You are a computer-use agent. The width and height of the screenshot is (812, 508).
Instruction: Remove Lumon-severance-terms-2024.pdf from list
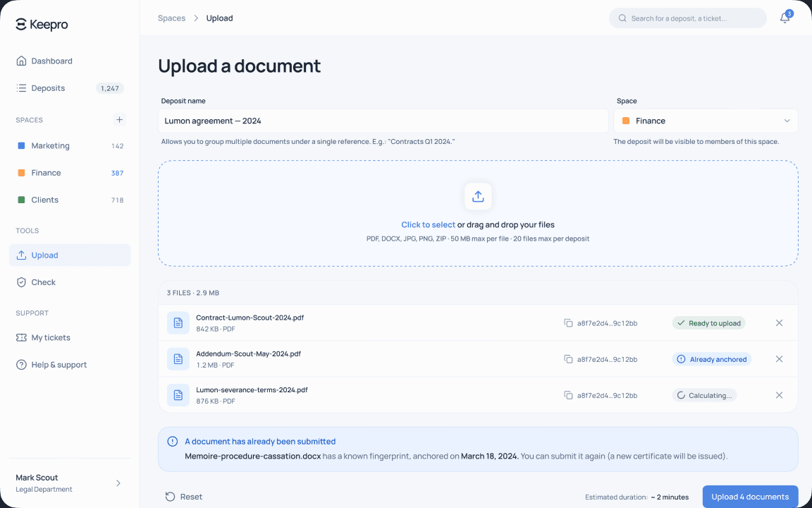[x=779, y=395]
